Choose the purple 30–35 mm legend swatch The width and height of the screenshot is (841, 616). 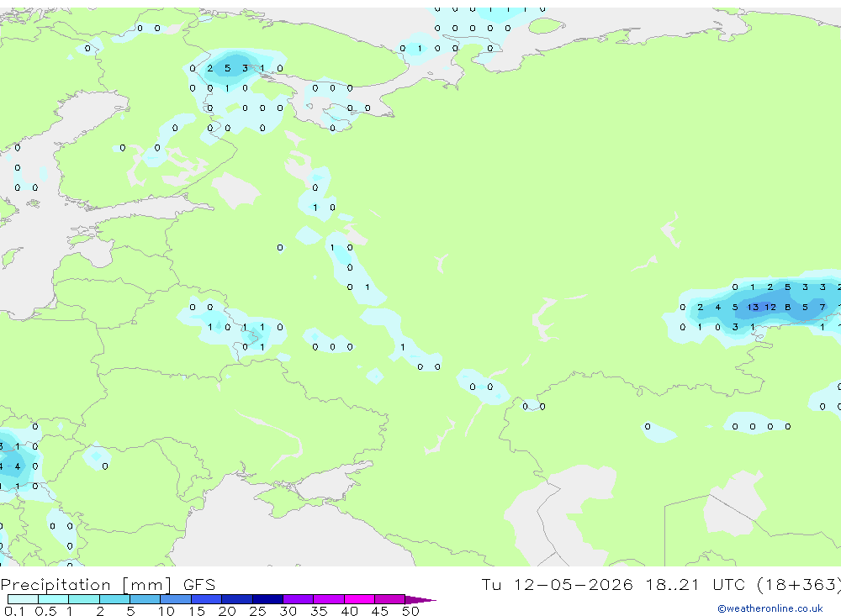coord(298,599)
